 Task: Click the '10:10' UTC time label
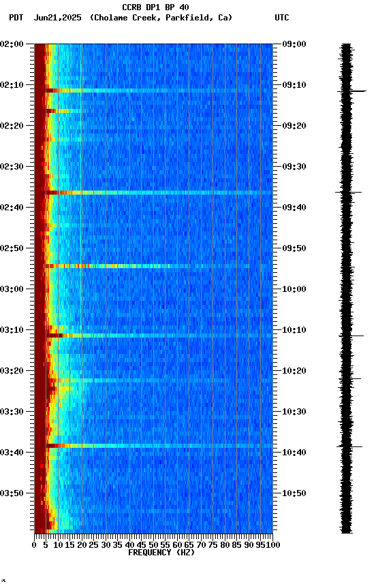tap(294, 330)
